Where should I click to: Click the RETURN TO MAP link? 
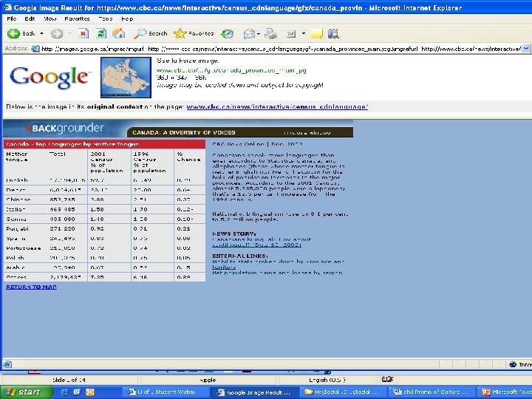pos(31,287)
